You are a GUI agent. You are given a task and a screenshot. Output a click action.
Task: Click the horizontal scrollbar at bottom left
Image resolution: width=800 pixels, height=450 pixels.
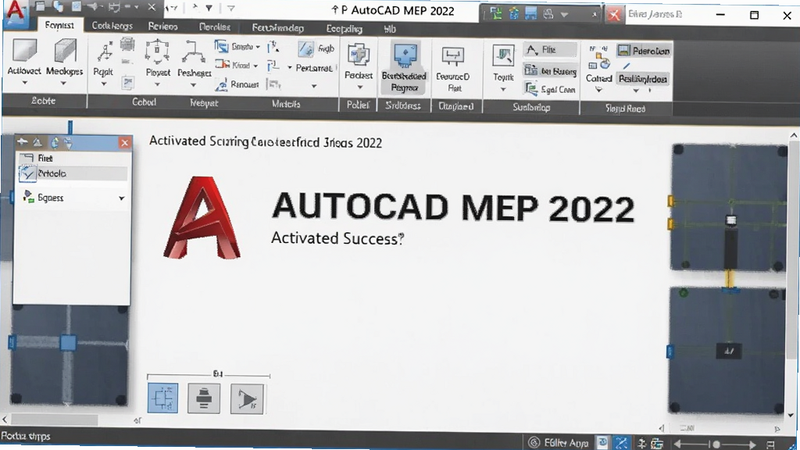(54, 420)
